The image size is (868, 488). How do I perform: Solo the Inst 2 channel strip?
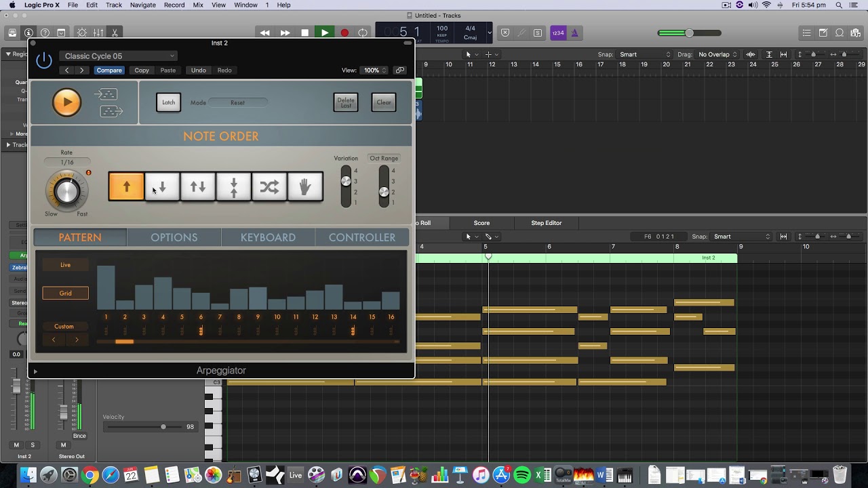(x=33, y=445)
